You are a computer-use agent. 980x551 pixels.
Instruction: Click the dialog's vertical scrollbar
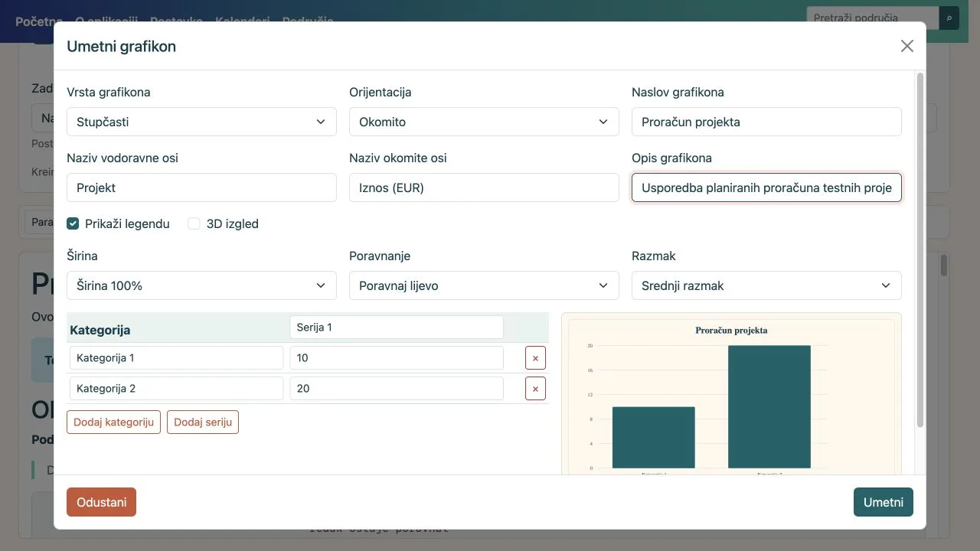pos(920,249)
